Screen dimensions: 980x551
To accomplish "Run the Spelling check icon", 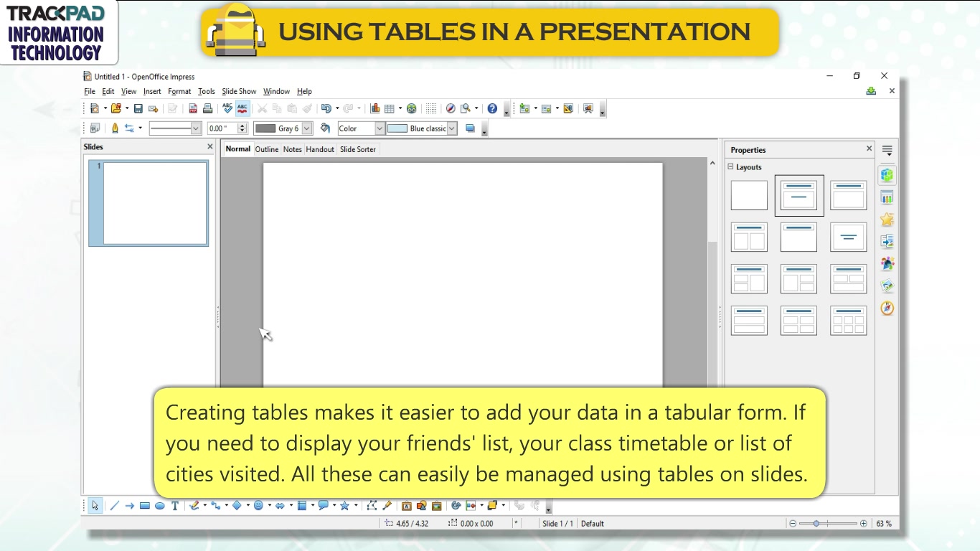I will pos(227,109).
